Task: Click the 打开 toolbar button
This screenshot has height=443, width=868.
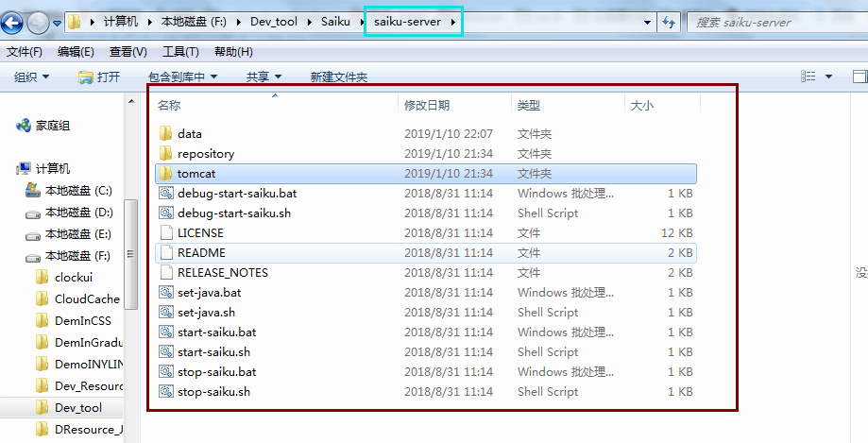Action: point(99,77)
